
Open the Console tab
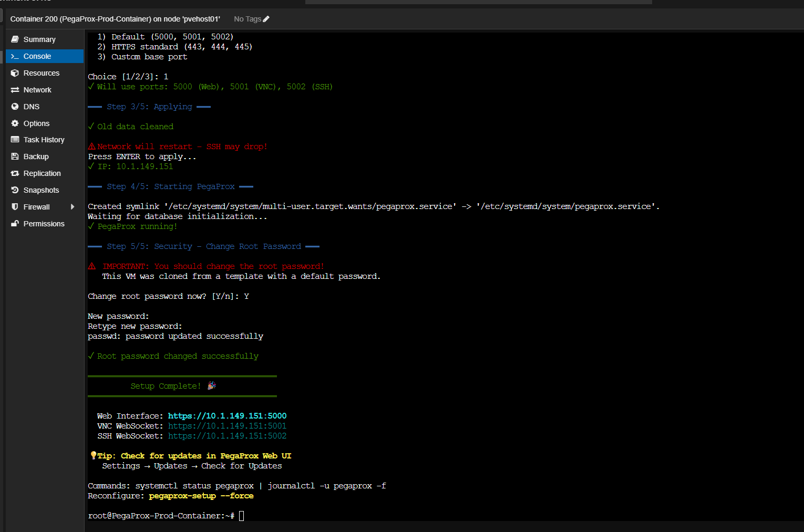coord(37,56)
